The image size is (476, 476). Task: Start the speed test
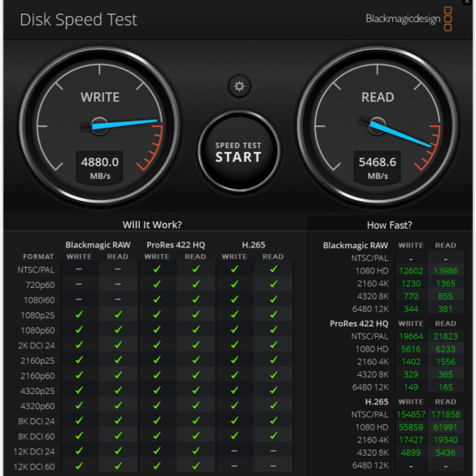click(238, 152)
